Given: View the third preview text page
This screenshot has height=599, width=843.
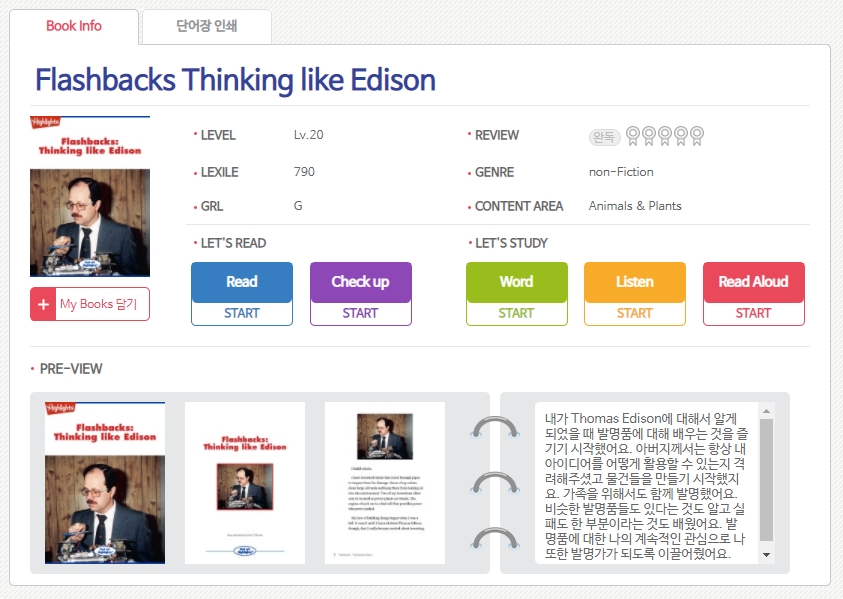Looking at the screenshot, I should point(385,483).
